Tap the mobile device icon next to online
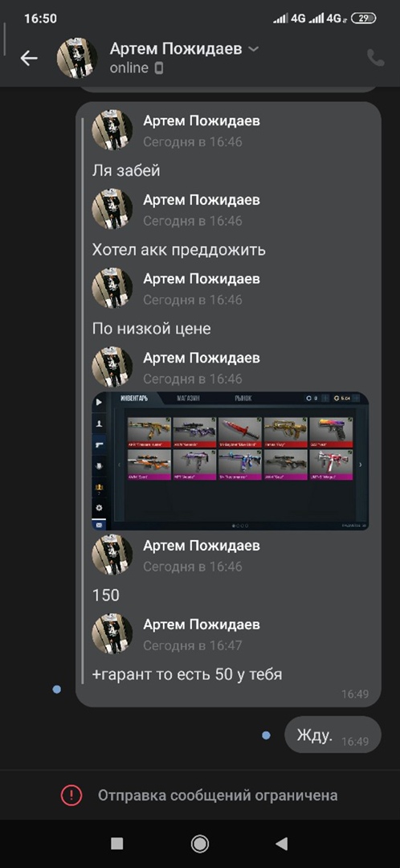 (159, 68)
